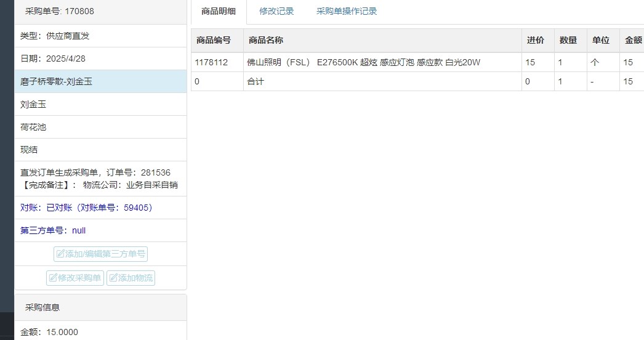
Task: Click the edit icon on 添加/编辑第三方单号 button
Action: tap(60, 254)
